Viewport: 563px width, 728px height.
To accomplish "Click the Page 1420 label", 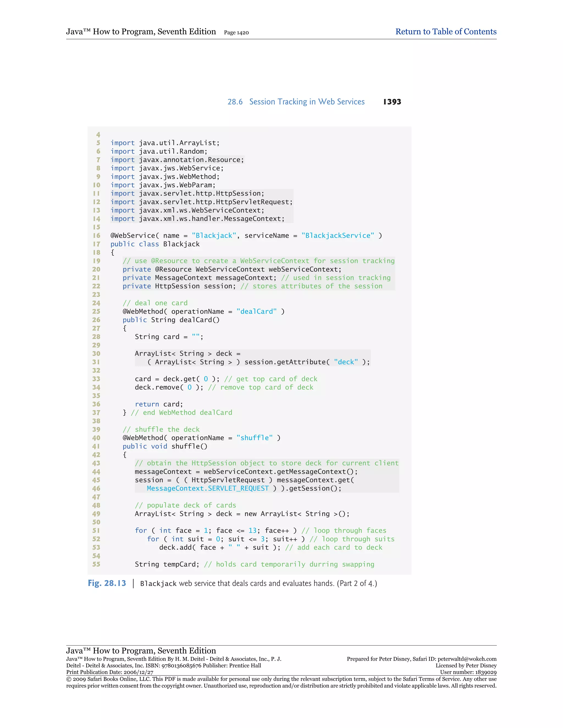I will [236, 33].
